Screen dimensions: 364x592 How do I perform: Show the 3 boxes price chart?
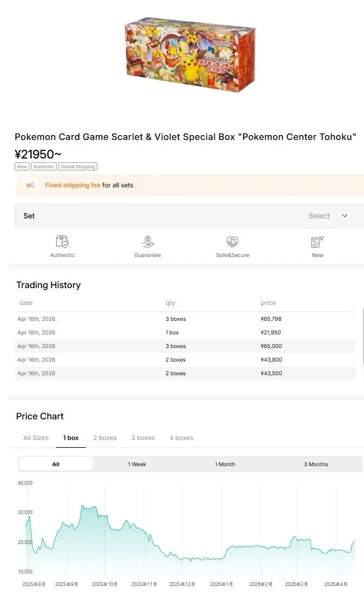(143, 438)
